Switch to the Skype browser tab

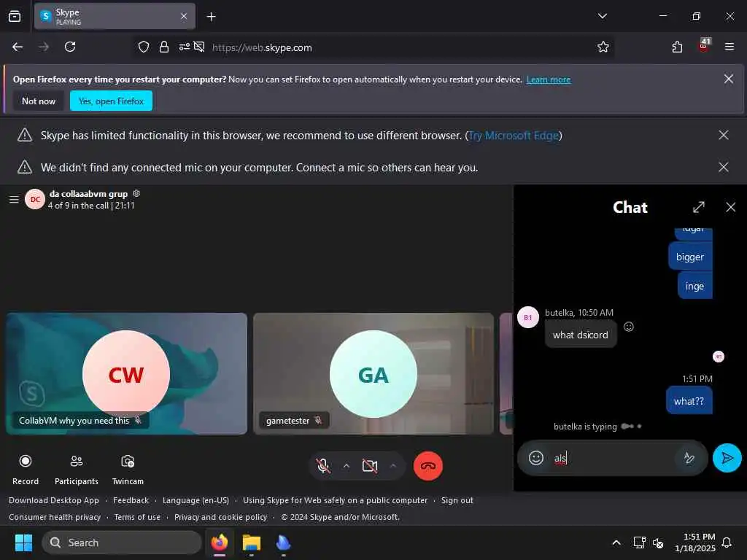[x=115, y=17]
